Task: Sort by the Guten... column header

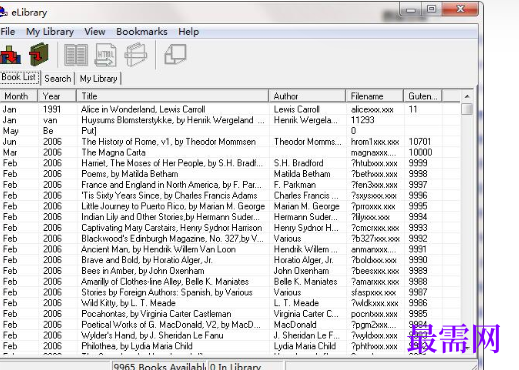Action: pyautogui.click(x=423, y=96)
